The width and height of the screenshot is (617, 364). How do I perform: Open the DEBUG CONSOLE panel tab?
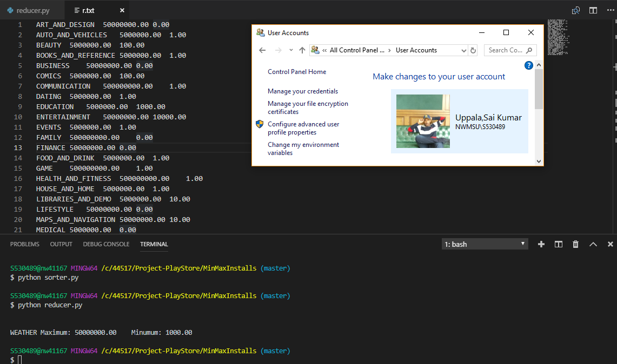coord(106,244)
